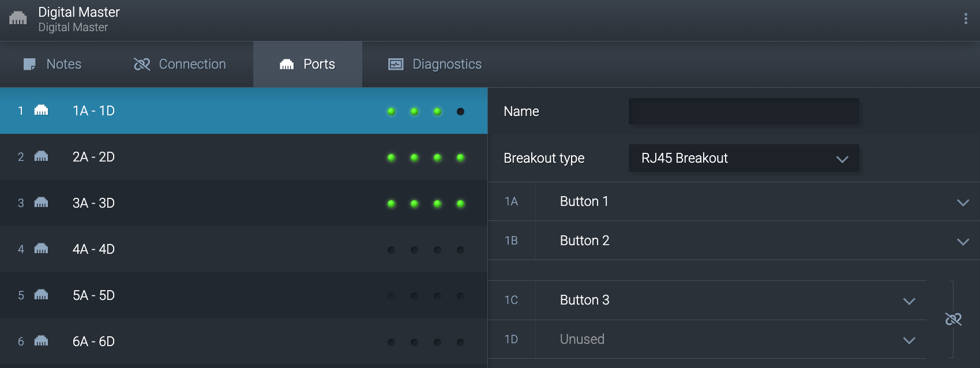Image resolution: width=980 pixels, height=368 pixels.
Task: Expand the 1A Button 1 dropdown
Action: tap(963, 202)
